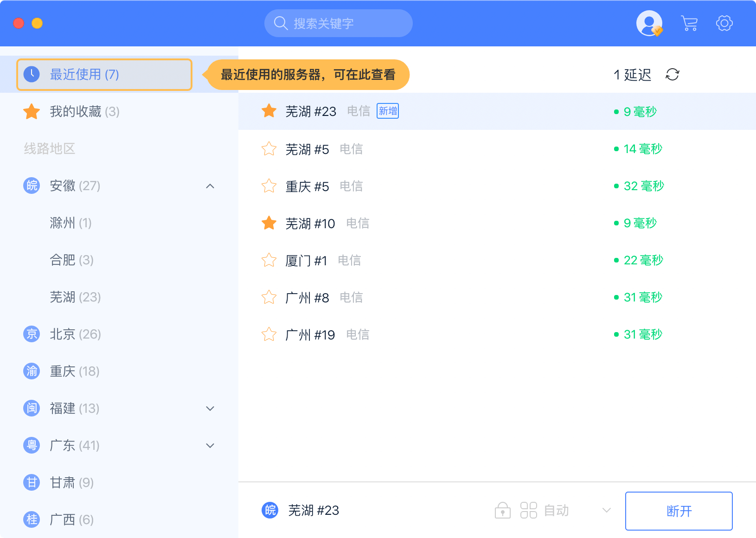
Task: Click the 甘肃 region badge icon
Action: tap(32, 482)
